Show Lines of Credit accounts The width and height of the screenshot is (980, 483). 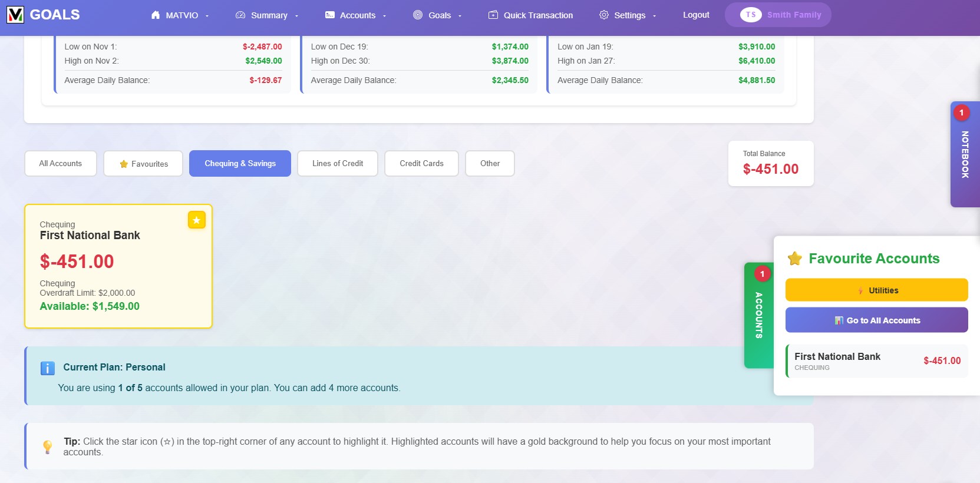pos(338,164)
